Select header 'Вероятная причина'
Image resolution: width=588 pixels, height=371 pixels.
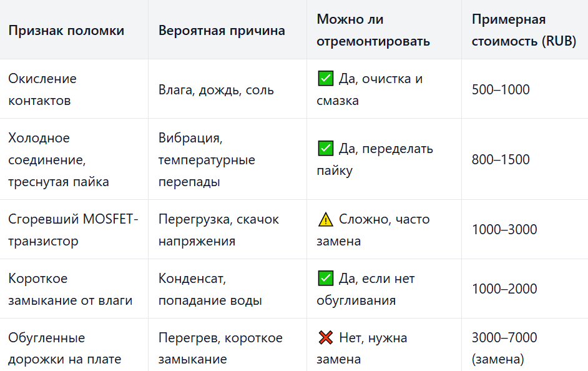coord(222,31)
